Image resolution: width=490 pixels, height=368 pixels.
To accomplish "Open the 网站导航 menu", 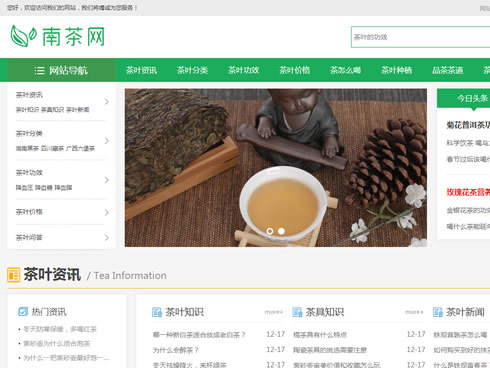I will pos(61,70).
